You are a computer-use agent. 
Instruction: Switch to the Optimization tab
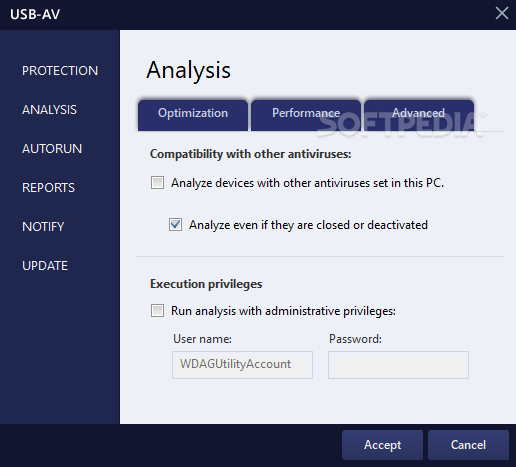[193, 115]
